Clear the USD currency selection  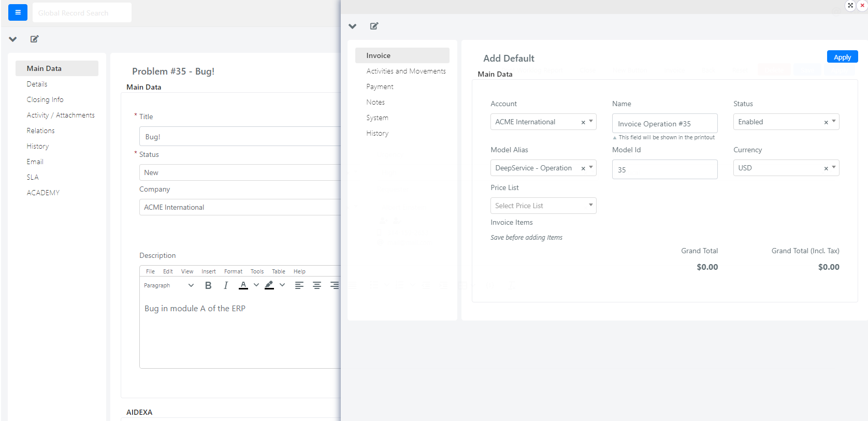826,168
